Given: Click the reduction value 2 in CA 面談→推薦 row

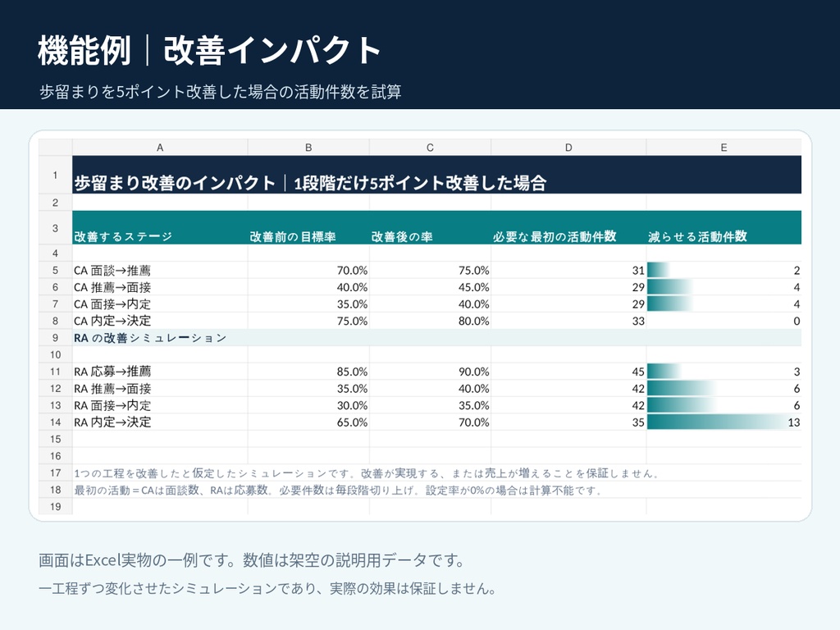Looking at the screenshot, I should click(724, 270).
